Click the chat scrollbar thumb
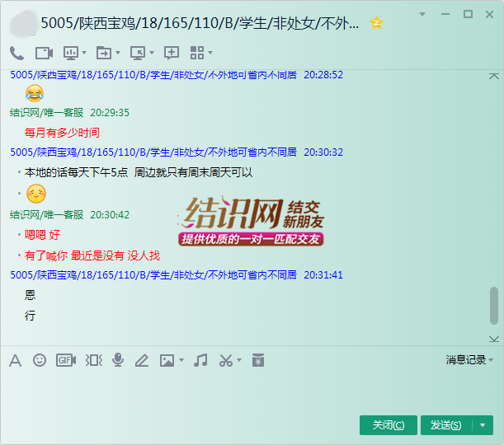504x445 pixels. [x=494, y=306]
